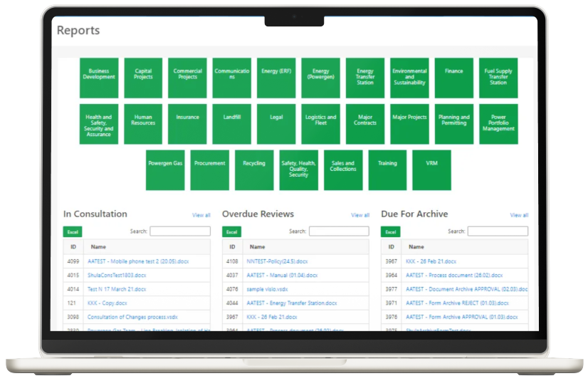The image size is (588, 386).
Task: Open the sample visio.vsdx document
Action: [x=267, y=289]
